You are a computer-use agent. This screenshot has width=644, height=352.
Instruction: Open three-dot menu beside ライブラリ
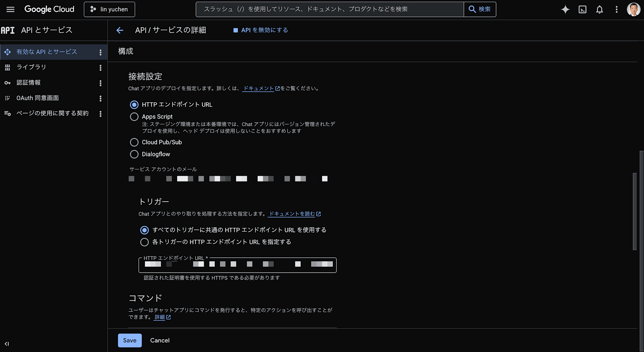click(x=100, y=68)
